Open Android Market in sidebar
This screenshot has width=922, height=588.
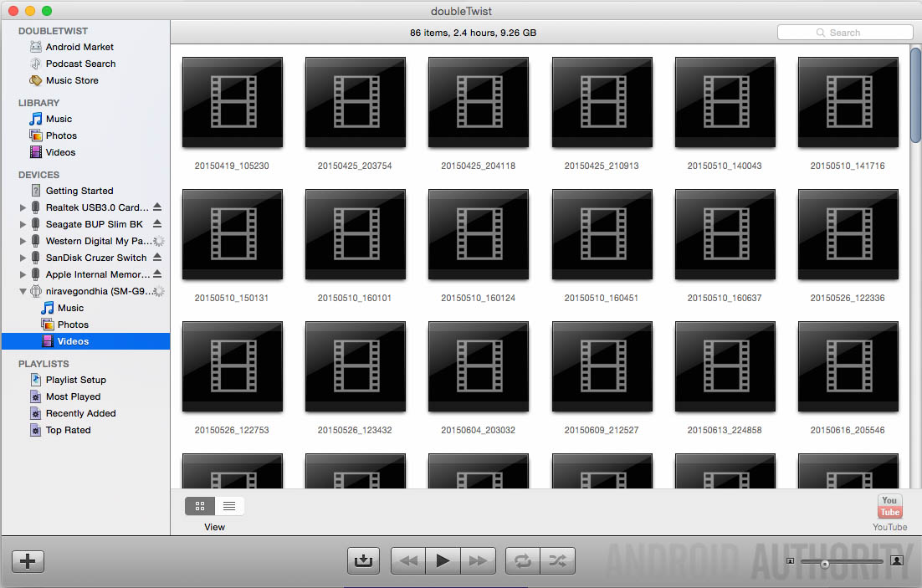(x=79, y=47)
